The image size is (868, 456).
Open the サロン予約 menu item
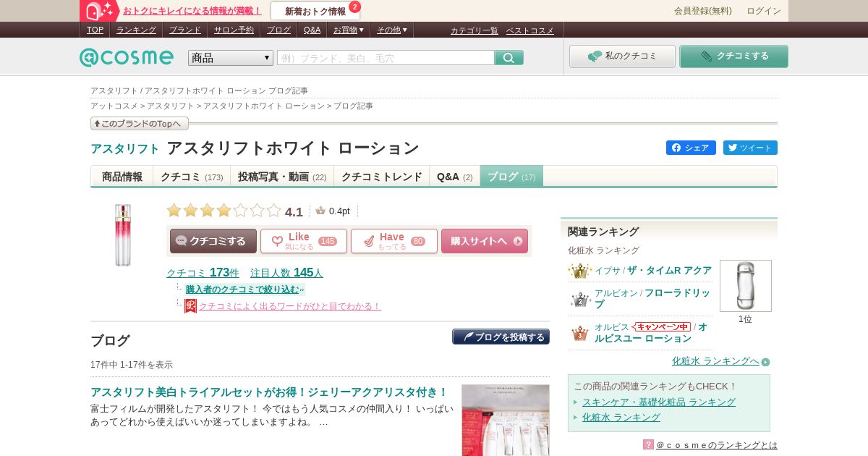(x=234, y=30)
